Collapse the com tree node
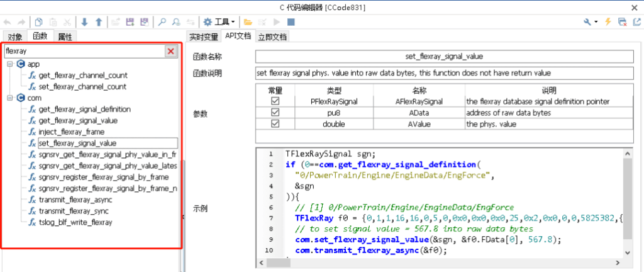Viewport: 644px width, 272px height. point(10,98)
